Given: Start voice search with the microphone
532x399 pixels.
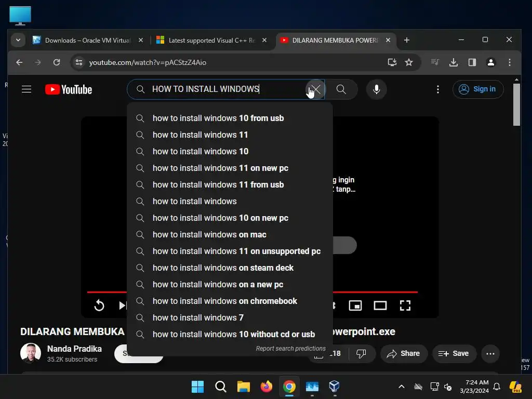Looking at the screenshot, I should click(x=376, y=89).
